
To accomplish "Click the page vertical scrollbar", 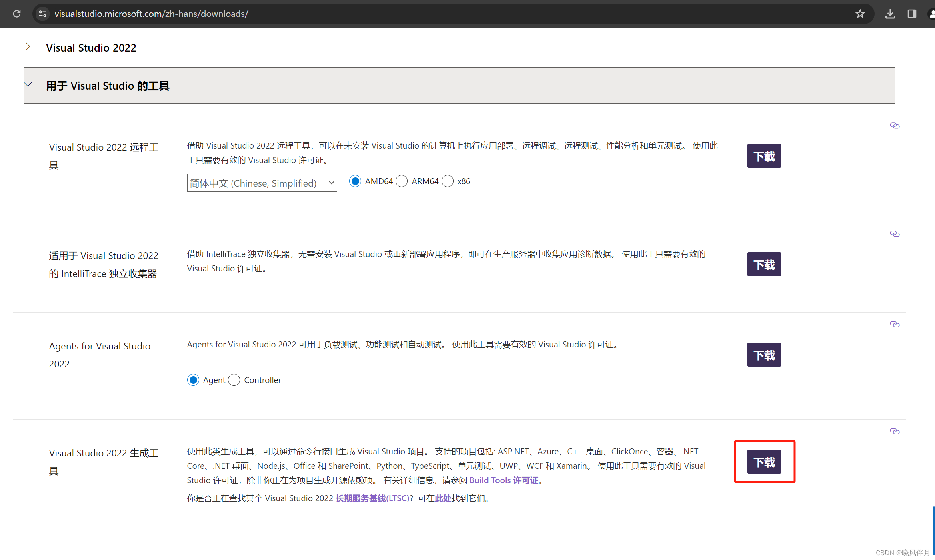I will [933, 530].
